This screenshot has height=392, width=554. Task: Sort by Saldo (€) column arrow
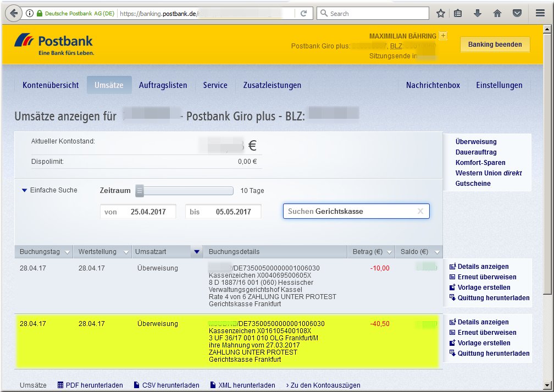point(437,252)
